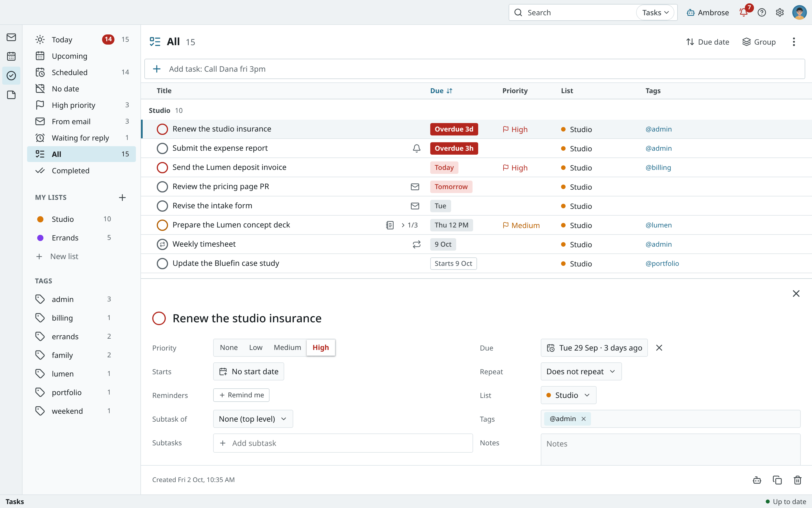Viewport: 812px width, 508px height.
Task: Click the No start date button
Action: pyautogui.click(x=249, y=371)
